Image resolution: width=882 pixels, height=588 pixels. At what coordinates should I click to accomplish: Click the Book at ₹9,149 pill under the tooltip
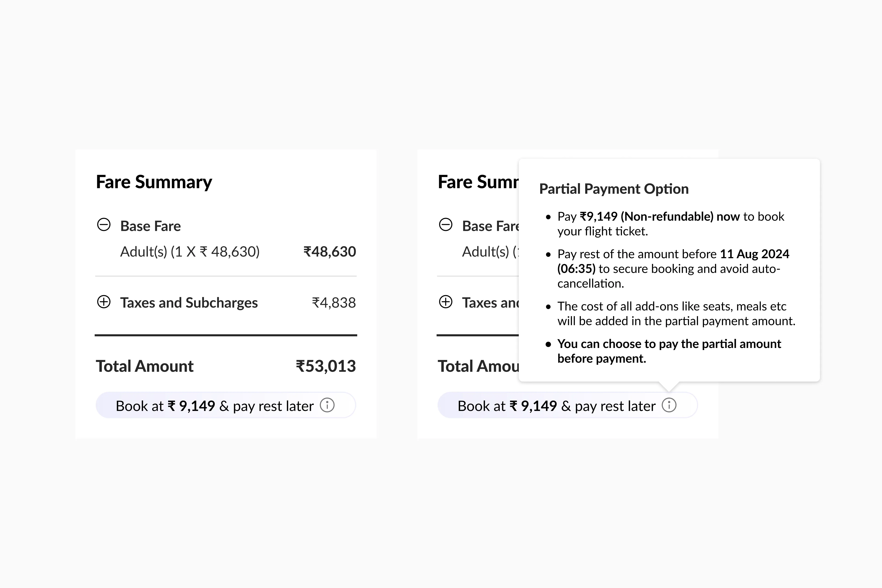tap(557, 406)
